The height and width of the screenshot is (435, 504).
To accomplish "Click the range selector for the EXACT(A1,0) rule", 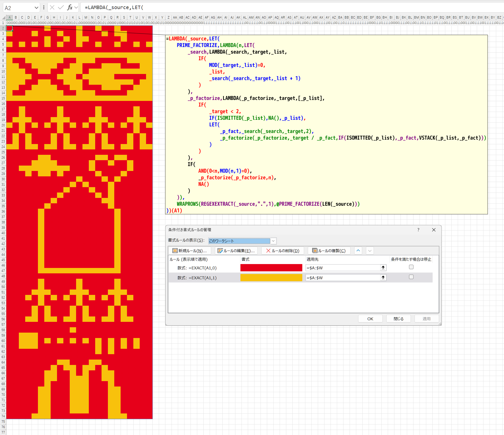I will coord(383,268).
